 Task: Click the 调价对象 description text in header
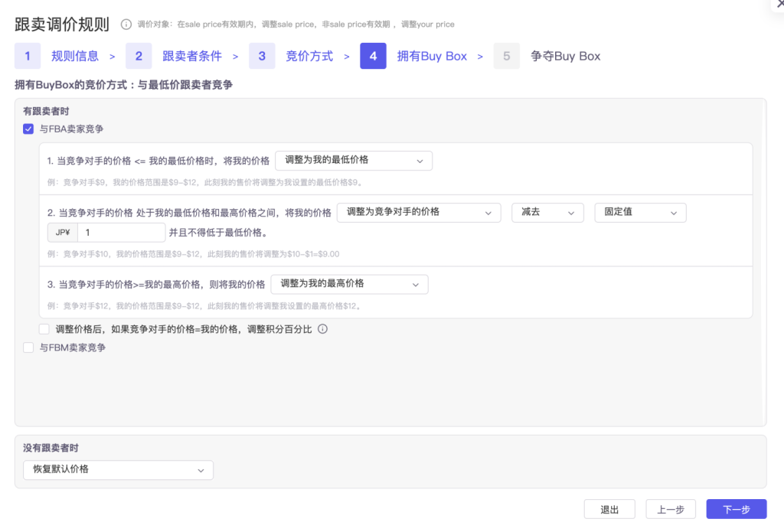point(296,24)
